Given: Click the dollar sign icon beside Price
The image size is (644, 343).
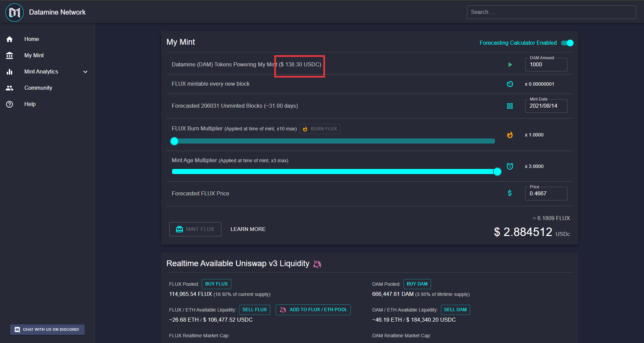Looking at the screenshot, I should point(510,193).
